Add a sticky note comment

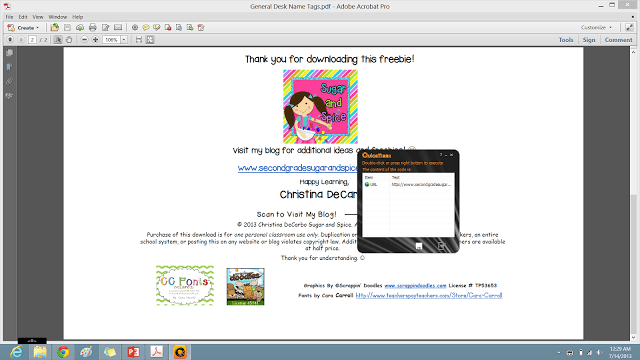point(146,28)
